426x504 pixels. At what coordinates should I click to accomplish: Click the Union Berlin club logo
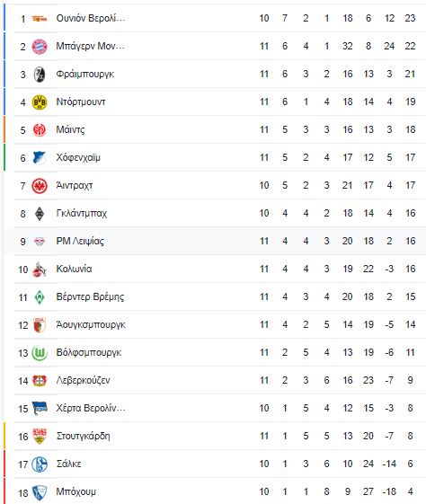tap(40, 19)
